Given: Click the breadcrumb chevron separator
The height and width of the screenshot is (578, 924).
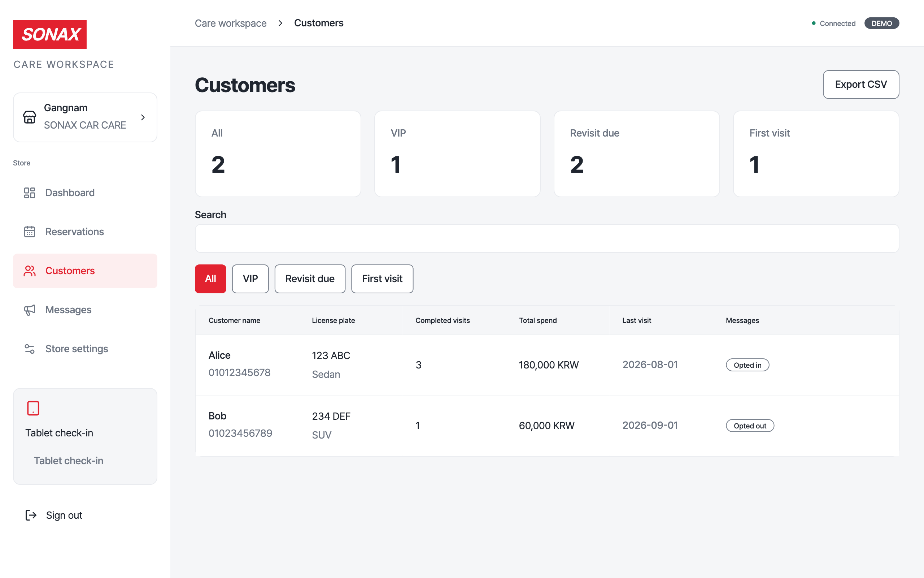Looking at the screenshot, I should pyautogui.click(x=280, y=23).
